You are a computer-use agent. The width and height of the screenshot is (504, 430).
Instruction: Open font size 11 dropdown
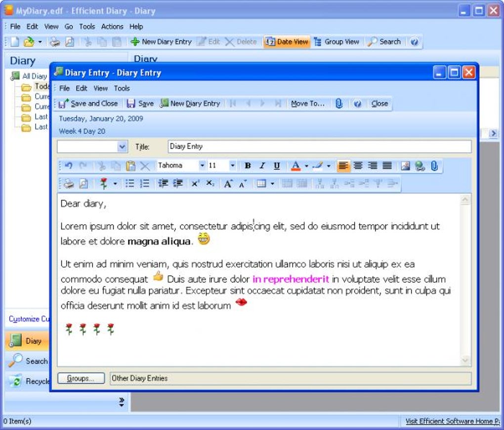tap(233, 166)
